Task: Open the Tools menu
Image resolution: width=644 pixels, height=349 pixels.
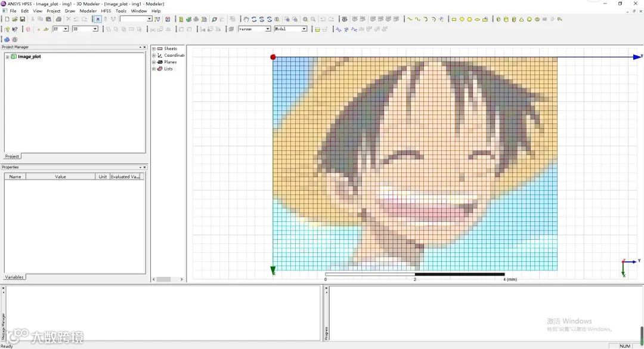Action: (120, 11)
